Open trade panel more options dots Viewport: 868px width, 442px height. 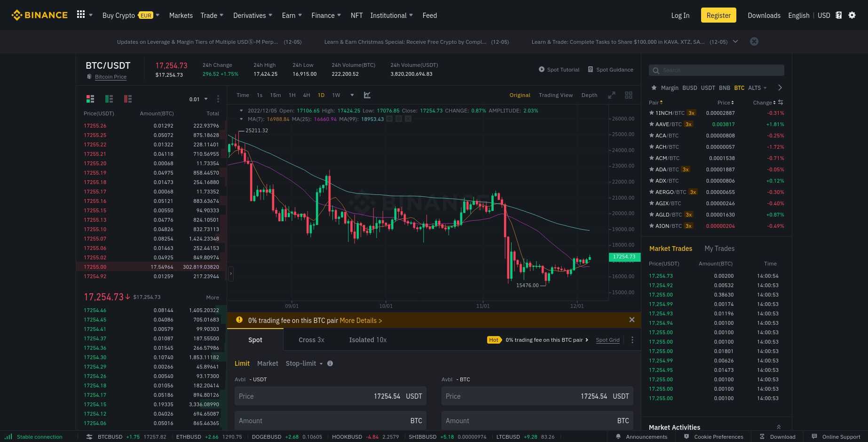point(632,340)
